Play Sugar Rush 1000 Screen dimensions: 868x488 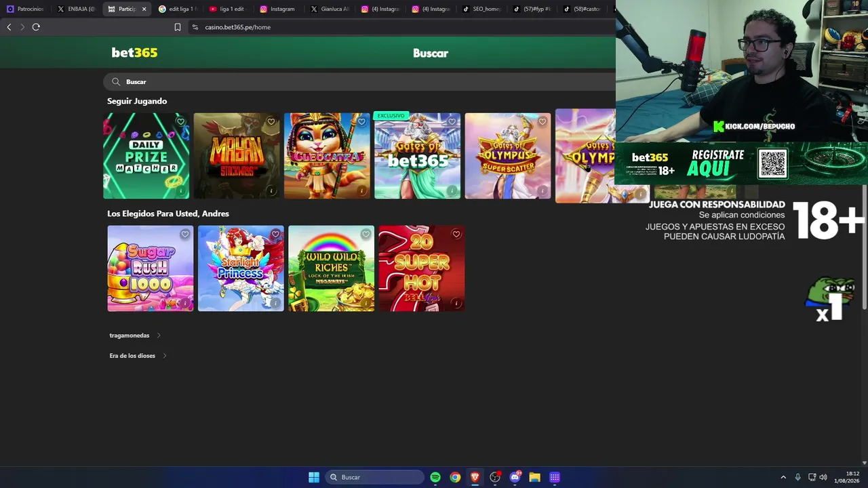click(151, 268)
